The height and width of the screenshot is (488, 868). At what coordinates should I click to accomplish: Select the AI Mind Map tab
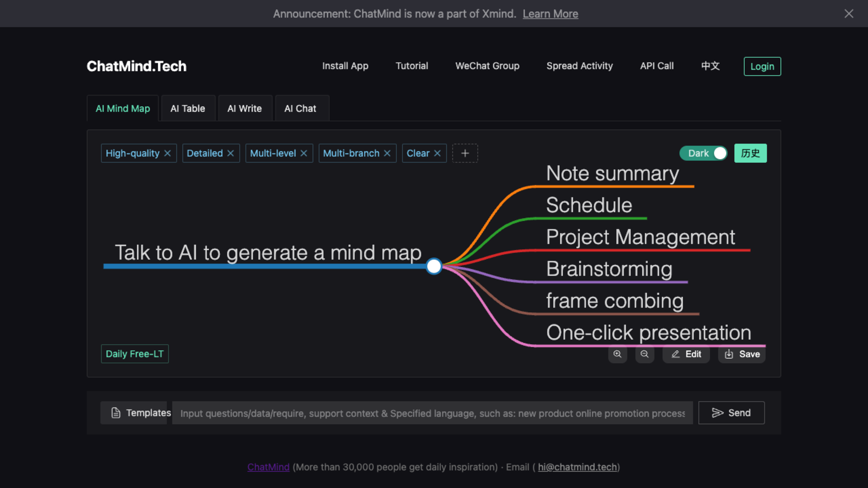[x=123, y=108]
